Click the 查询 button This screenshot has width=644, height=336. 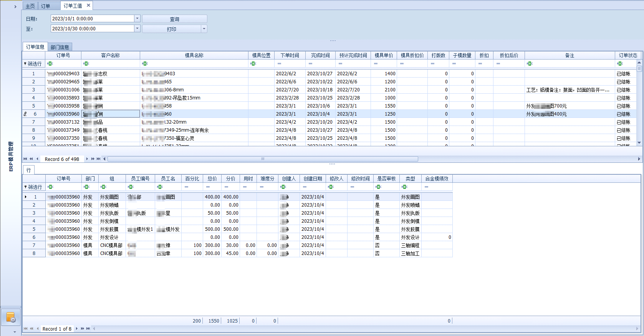tap(175, 19)
